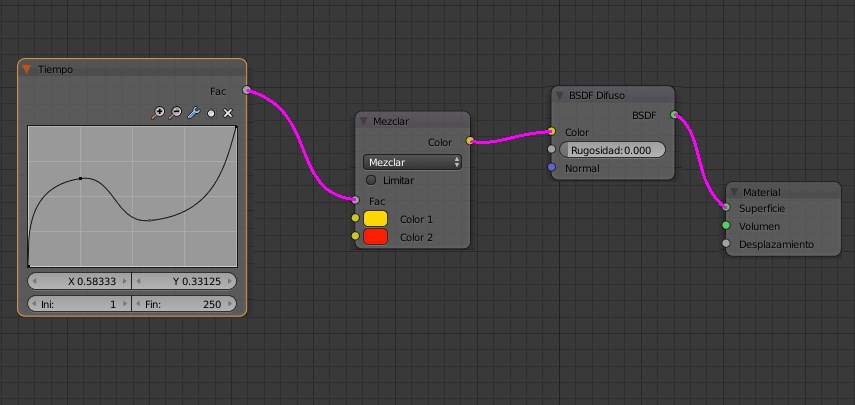The image size is (855, 405).
Task: Click the Normal input socket
Action: tap(551, 167)
